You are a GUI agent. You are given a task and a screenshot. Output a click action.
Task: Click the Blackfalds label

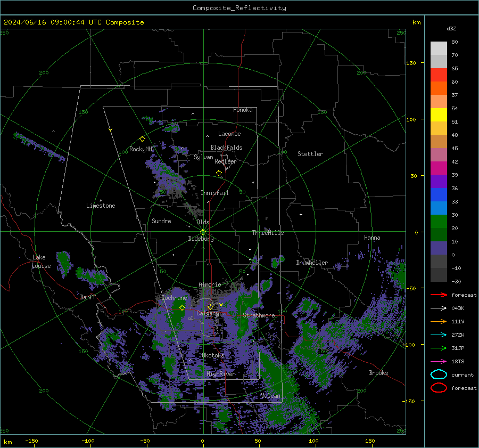pos(226,148)
